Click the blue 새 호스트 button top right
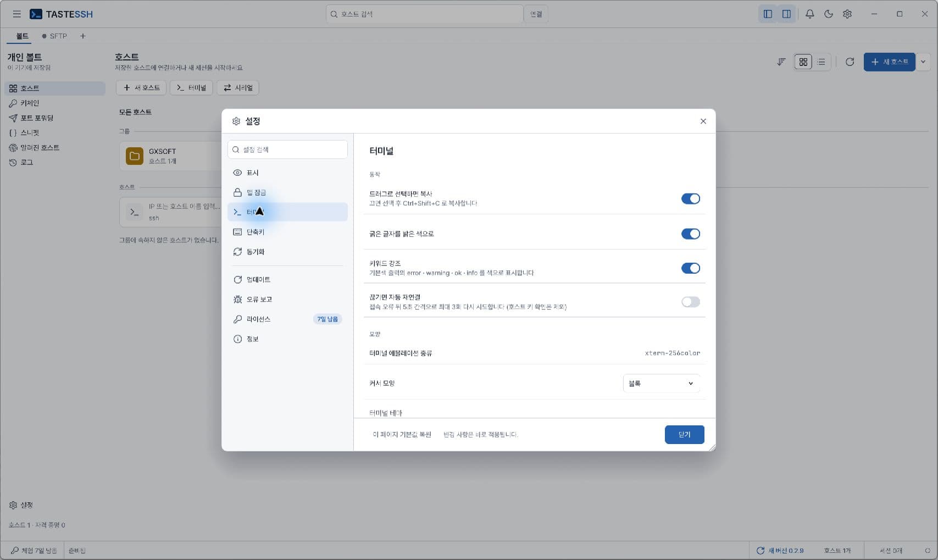938x560 pixels. (889, 62)
